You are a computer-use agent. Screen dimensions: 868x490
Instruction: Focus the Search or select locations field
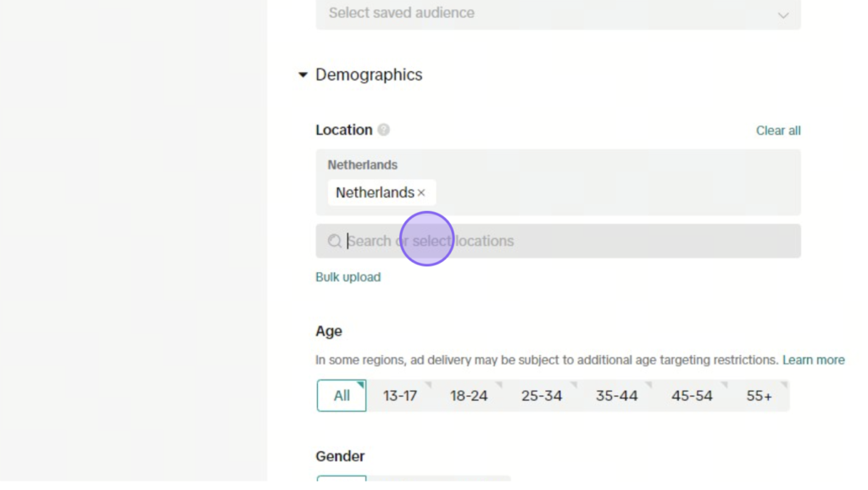[x=558, y=241]
